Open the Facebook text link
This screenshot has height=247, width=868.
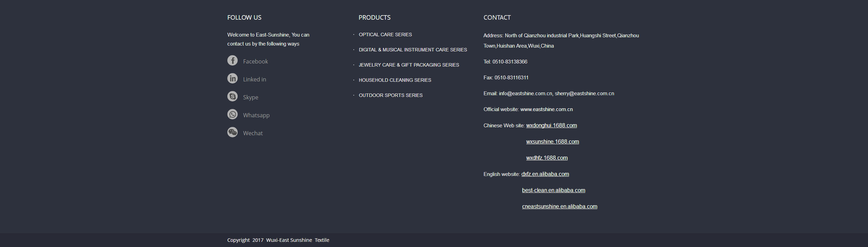point(255,61)
